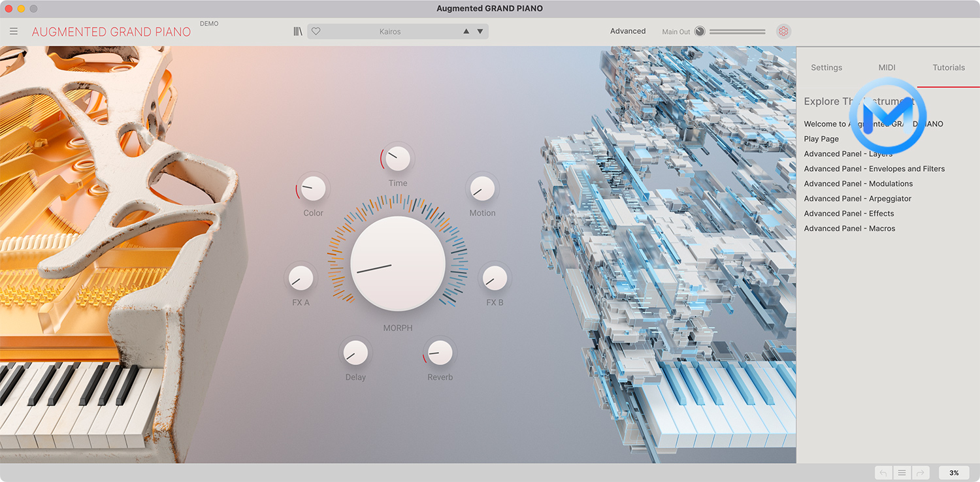Click the central MORPH knob

[x=397, y=263]
